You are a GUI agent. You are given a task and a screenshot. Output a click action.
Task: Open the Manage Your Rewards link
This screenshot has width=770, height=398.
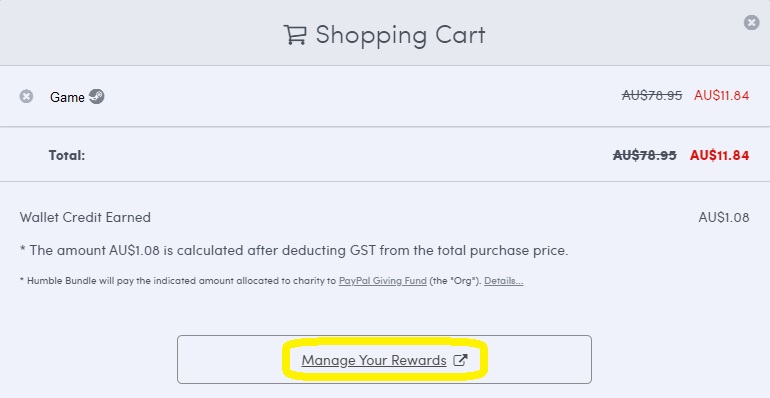[374, 360]
